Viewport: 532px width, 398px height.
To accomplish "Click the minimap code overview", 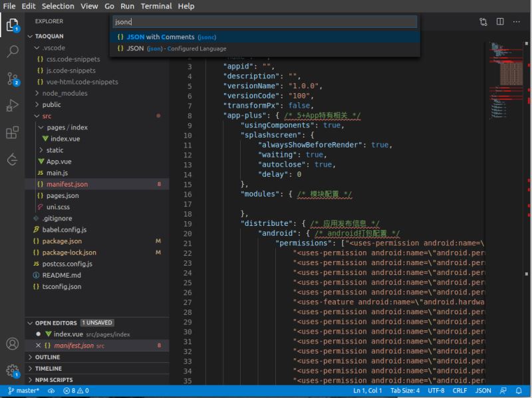I will (507, 80).
